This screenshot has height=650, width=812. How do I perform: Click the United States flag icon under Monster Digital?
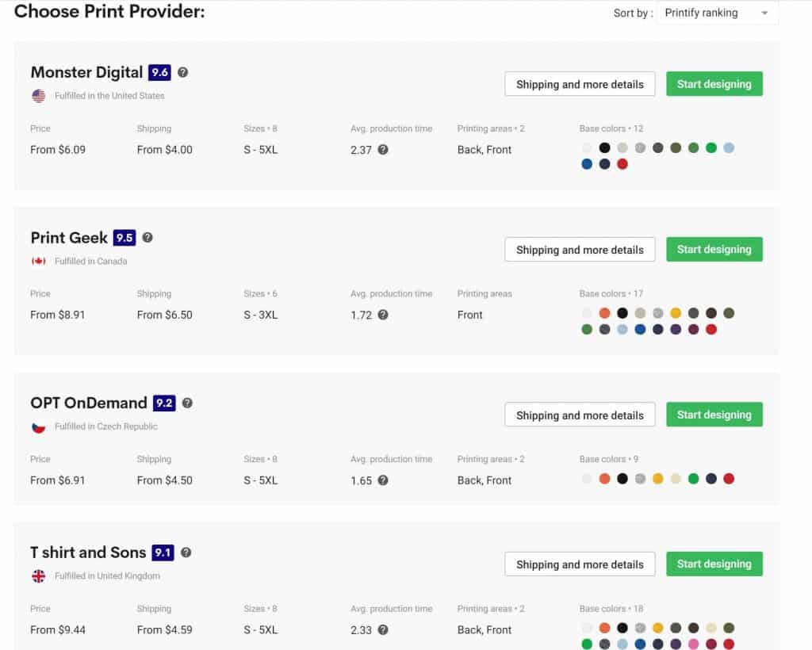click(x=38, y=96)
